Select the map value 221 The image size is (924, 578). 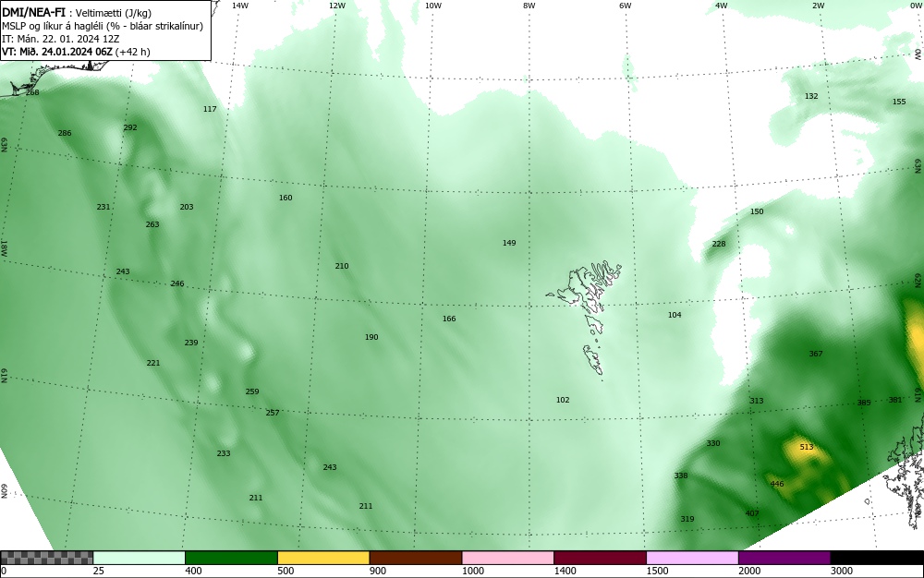point(153,363)
